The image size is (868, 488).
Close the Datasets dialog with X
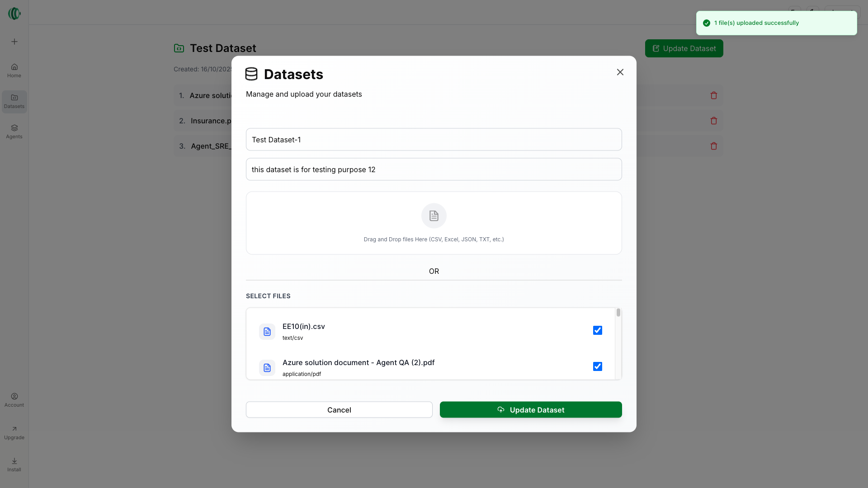[x=620, y=72]
